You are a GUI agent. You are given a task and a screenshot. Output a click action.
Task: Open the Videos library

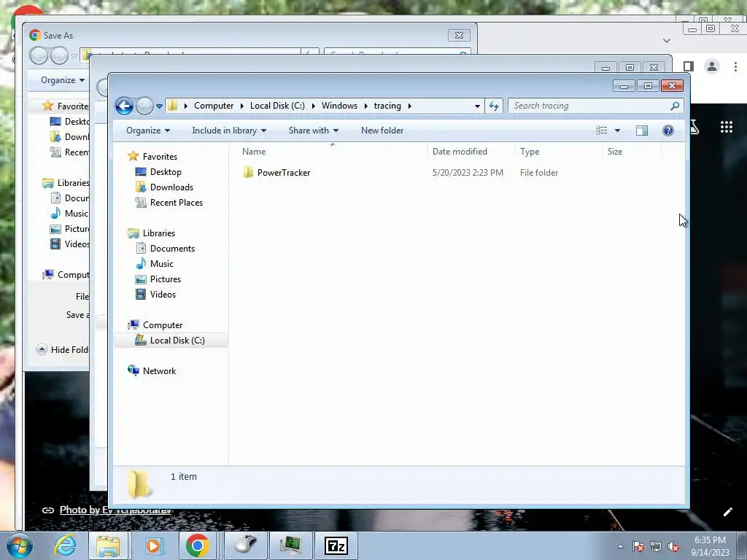click(163, 295)
